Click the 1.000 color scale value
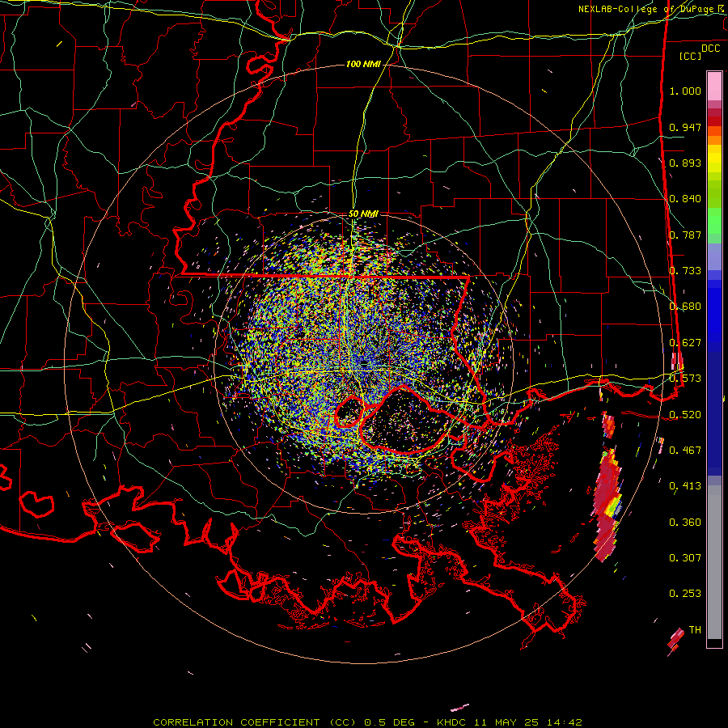This screenshot has height=728, width=728. (x=685, y=91)
